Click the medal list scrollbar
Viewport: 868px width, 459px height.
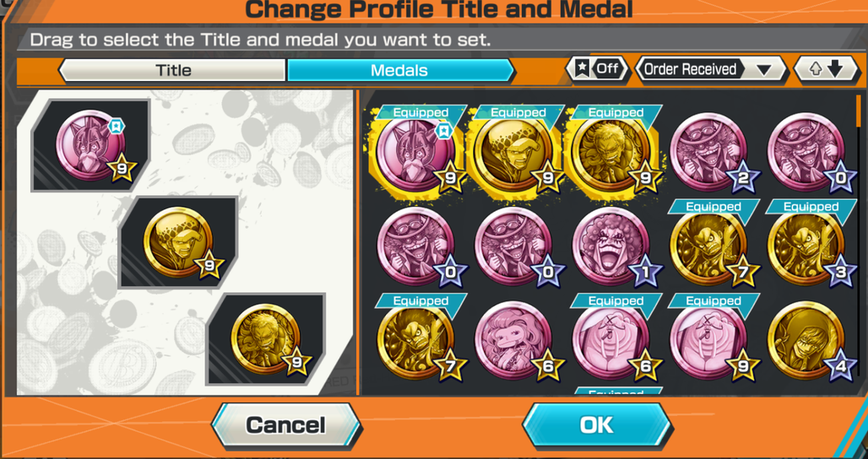pyautogui.click(x=859, y=111)
